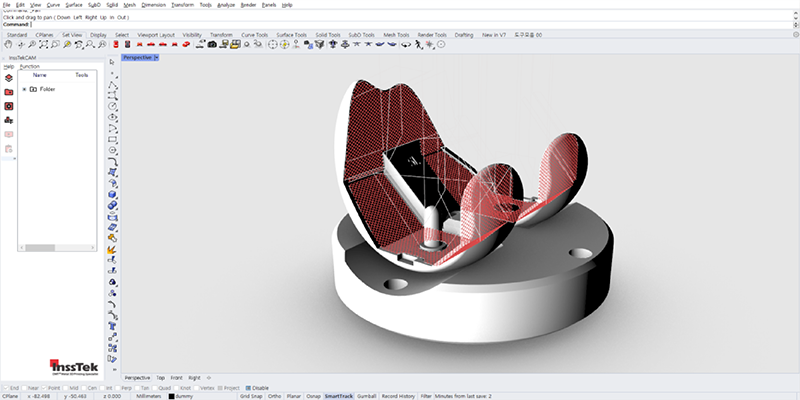Select the Ellipse tool in sidebar
The width and height of the screenshot is (800, 400).
click(113, 117)
